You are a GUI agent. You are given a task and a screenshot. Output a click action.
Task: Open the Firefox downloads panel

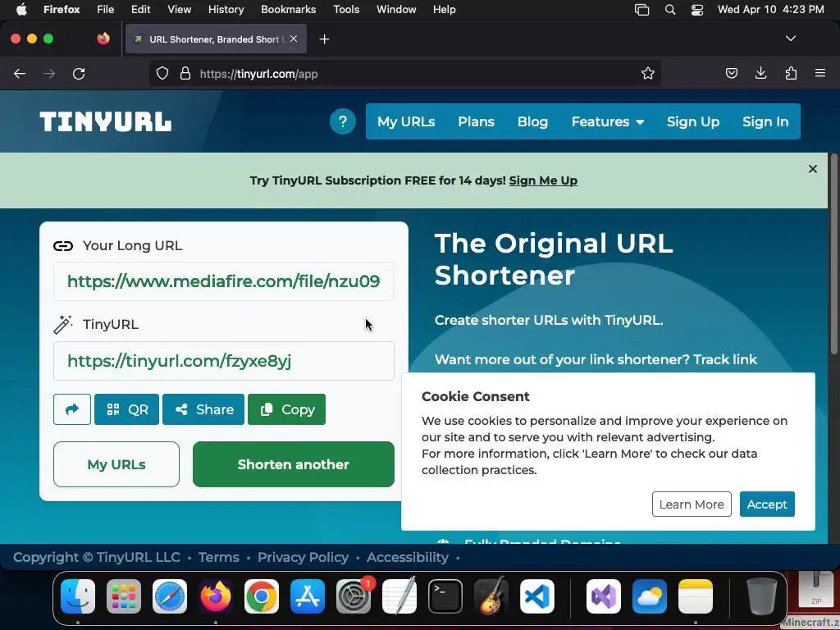[x=760, y=74]
